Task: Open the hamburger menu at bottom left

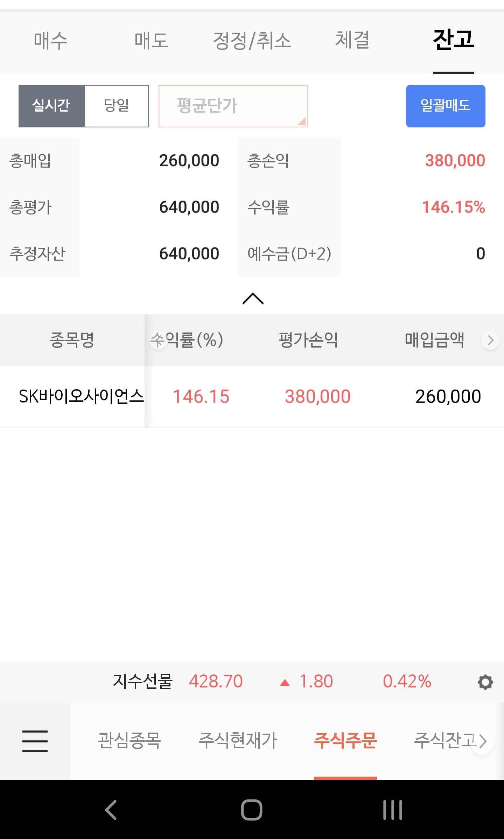Action: (35, 741)
